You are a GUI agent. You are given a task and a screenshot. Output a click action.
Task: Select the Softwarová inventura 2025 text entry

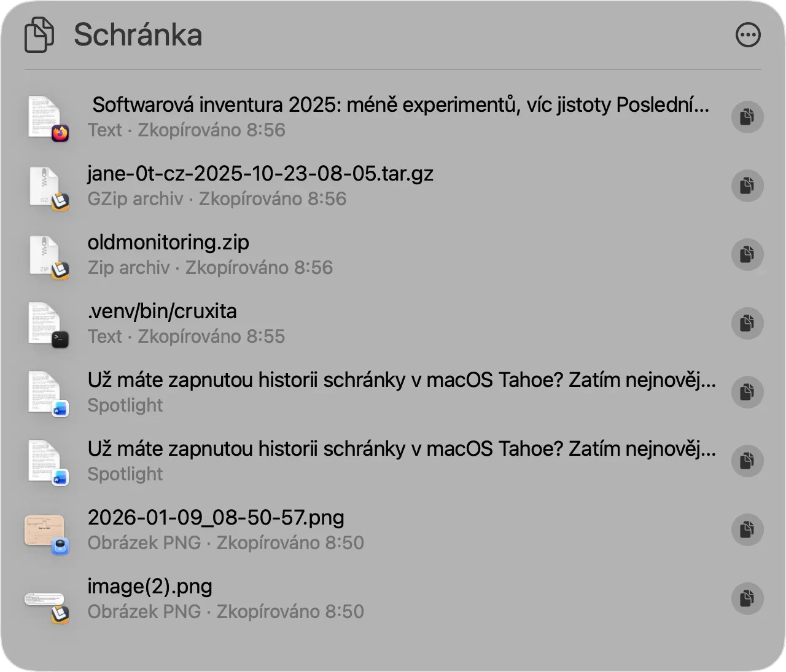(x=368, y=117)
